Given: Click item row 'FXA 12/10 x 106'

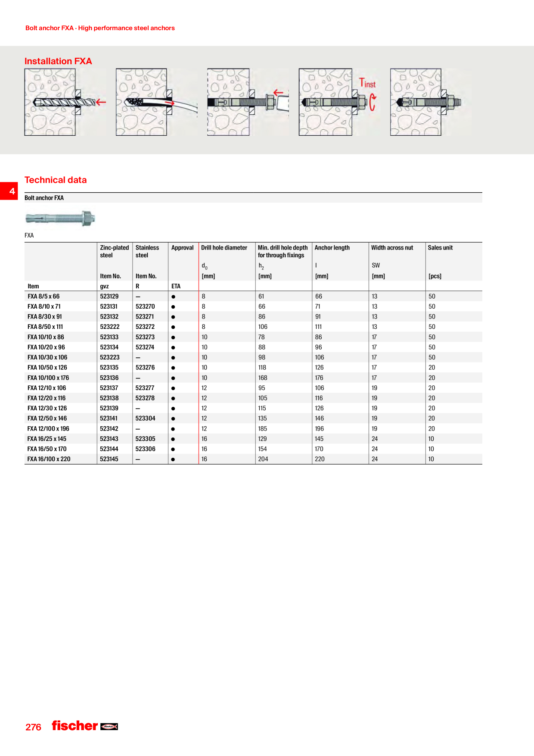Looking at the screenshot, I should coord(253,388).
